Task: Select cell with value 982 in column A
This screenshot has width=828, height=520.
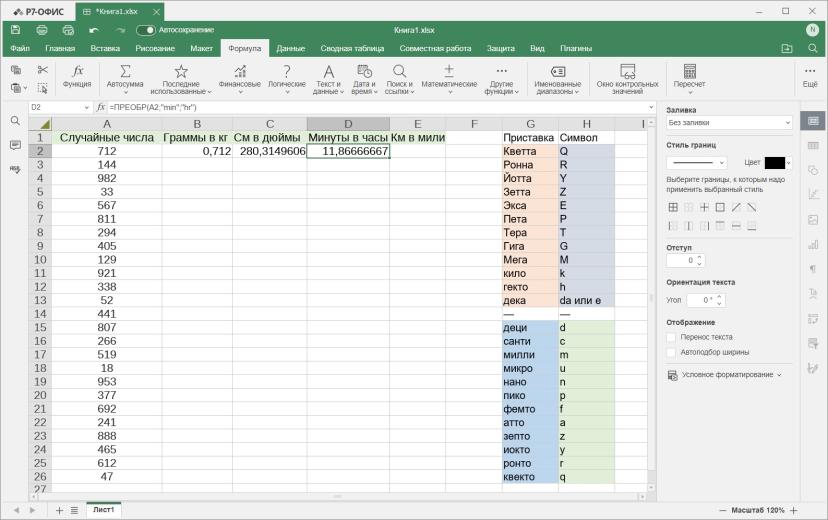Action: pyautogui.click(x=107, y=178)
